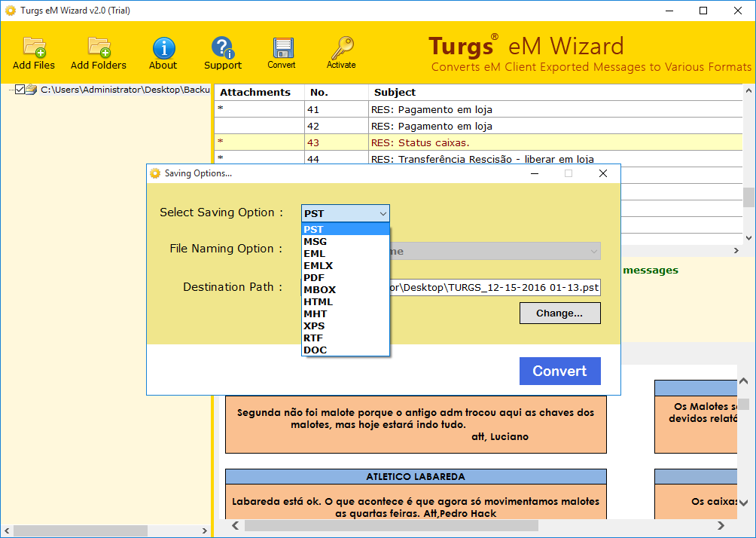Click the Activate key icon
Screen dimensions: 756x538
tap(342, 47)
